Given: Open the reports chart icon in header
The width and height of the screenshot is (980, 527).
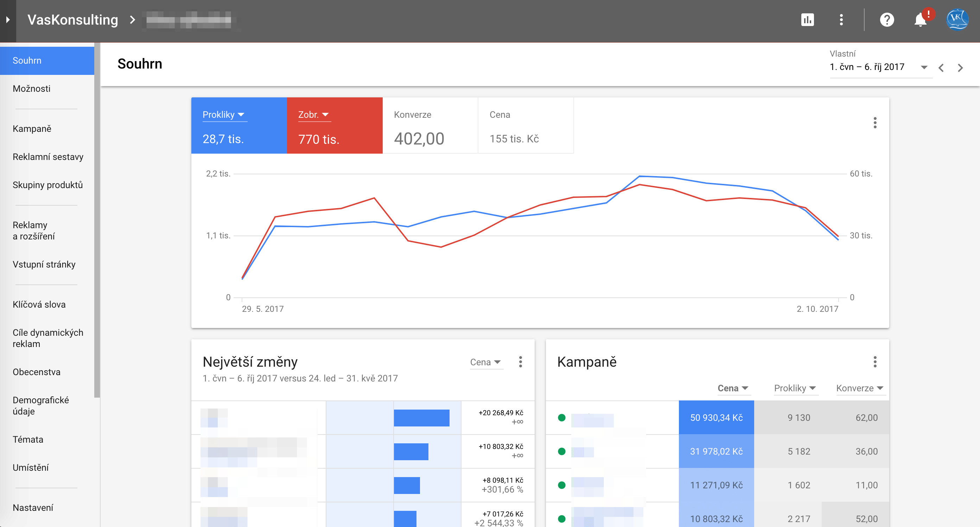Looking at the screenshot, I should pyautogui.click(x=807, y=20).
